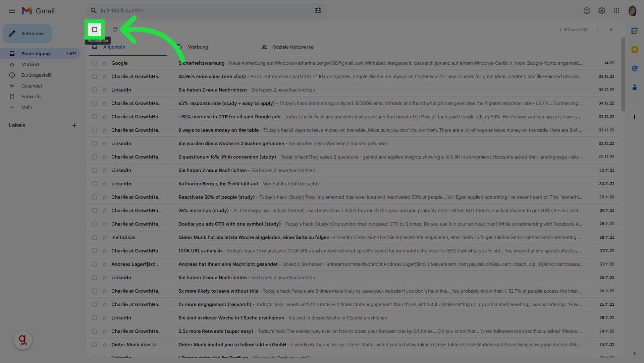
Task: Open the Entwürfe folder
Action: point(40,97)
